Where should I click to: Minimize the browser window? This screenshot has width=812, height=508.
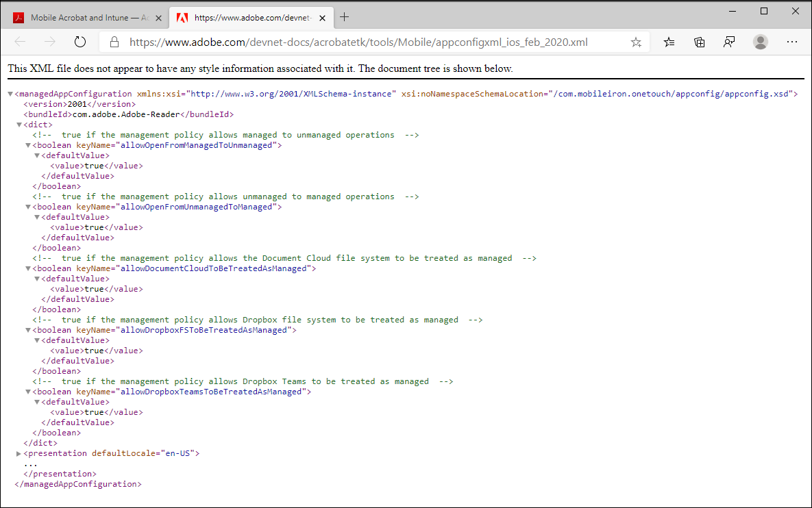coord(733,11)
